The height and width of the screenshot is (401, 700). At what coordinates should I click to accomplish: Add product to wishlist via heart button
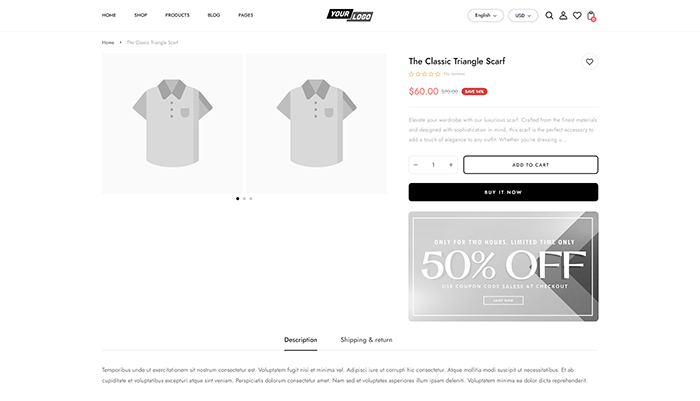tap(590, 62)
